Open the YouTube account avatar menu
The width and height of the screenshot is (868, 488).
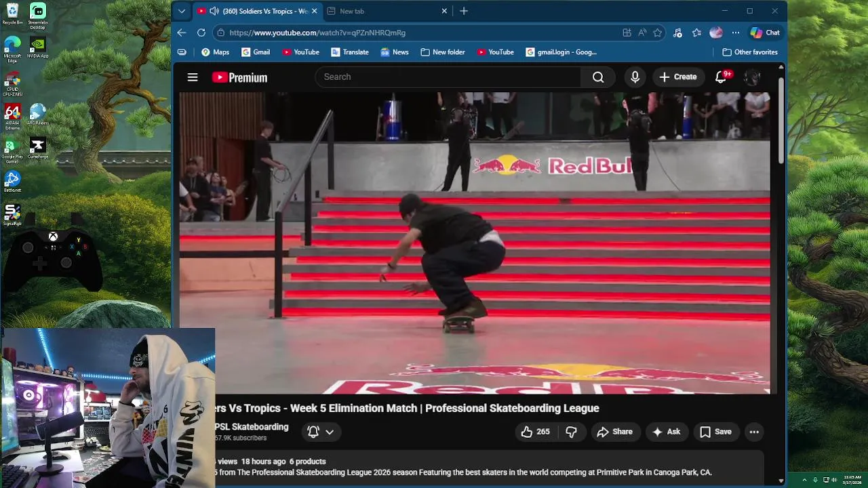point(752,77)
